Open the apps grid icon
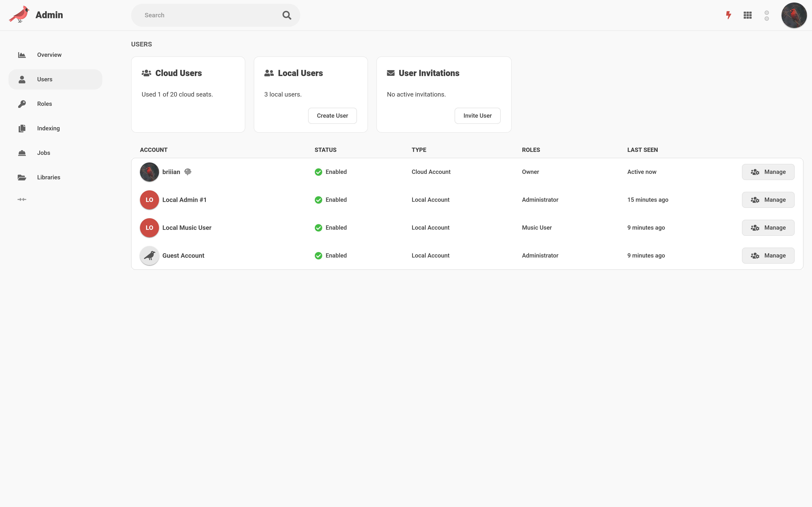812x507 pixels. pos(748,15)
